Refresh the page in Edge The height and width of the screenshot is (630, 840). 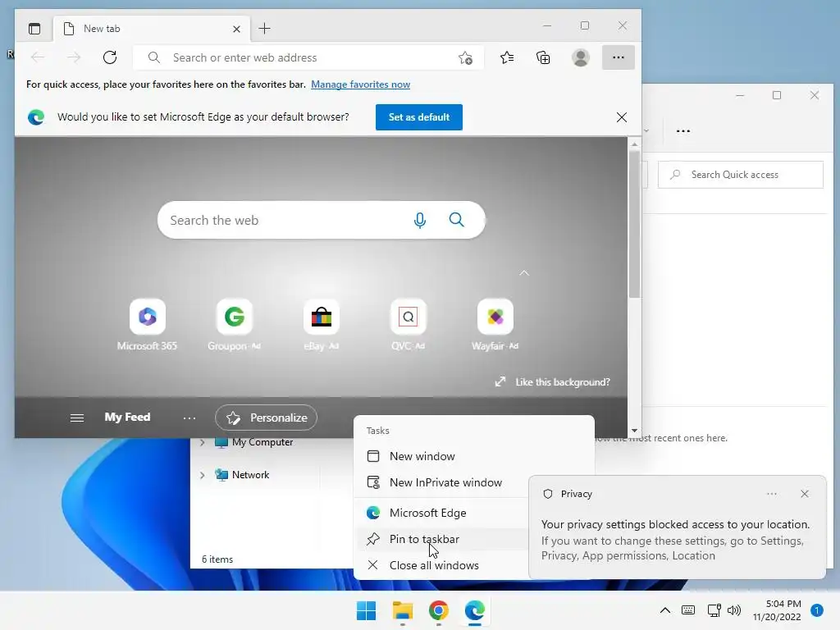110,57
